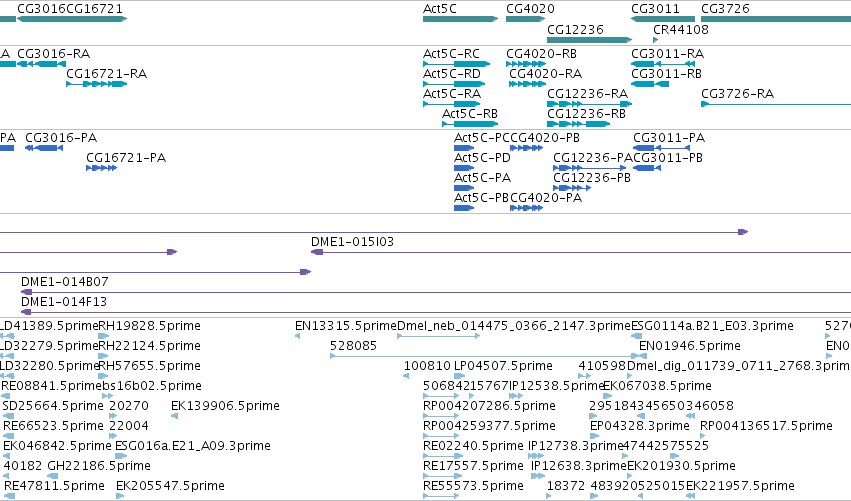Click the EK067038.5prime EST label
This screenshot has width=851, height=501.
pyautogui.click(x=657, y=386)
